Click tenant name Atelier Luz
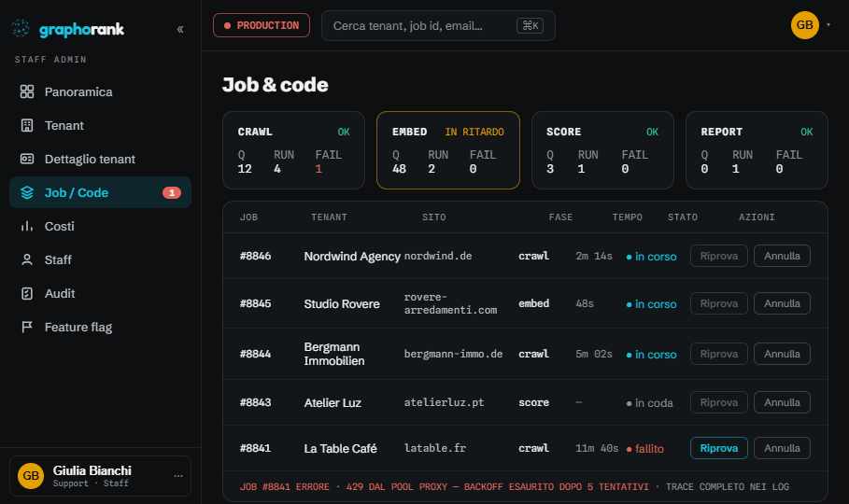 (333, 403)
